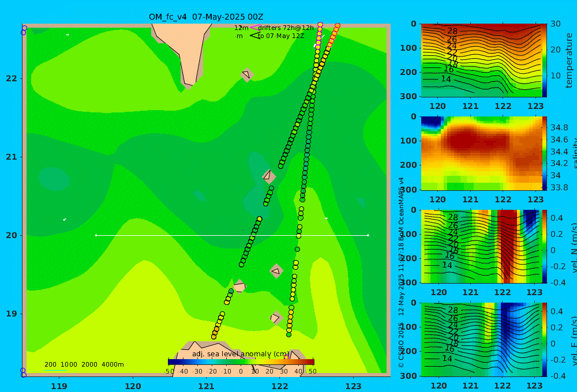Click the 'adj. sea level anomaly (cm)' label

point(241,354)
